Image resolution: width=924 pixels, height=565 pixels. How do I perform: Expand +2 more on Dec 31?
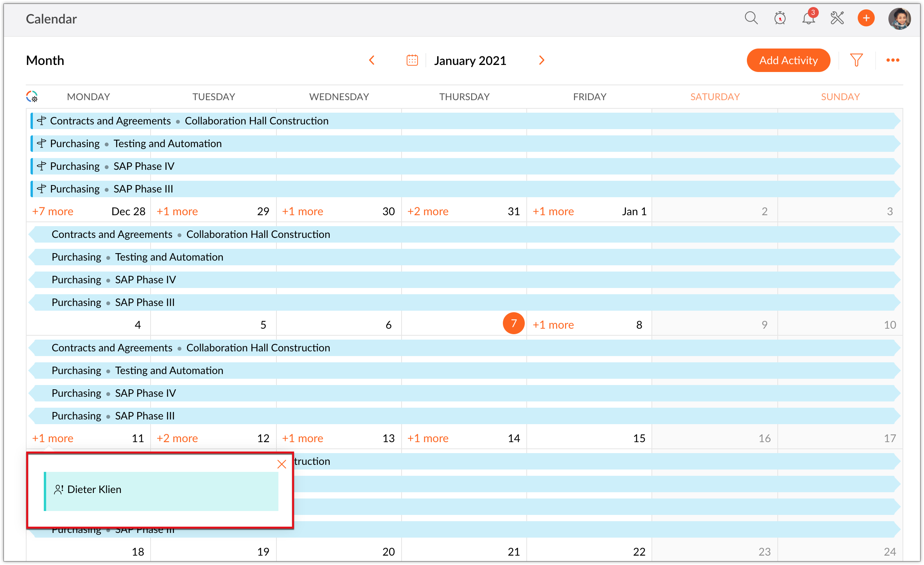(428, 211)
